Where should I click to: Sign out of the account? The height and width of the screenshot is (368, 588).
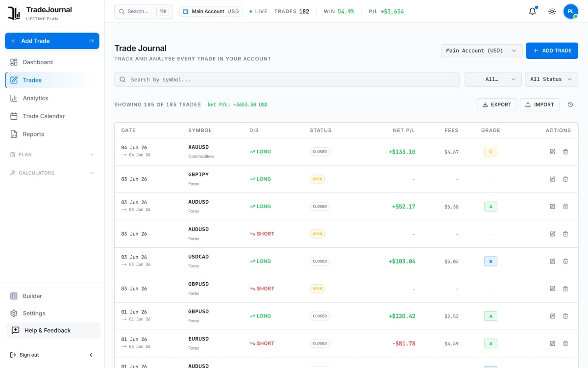[x=24, y=355]
